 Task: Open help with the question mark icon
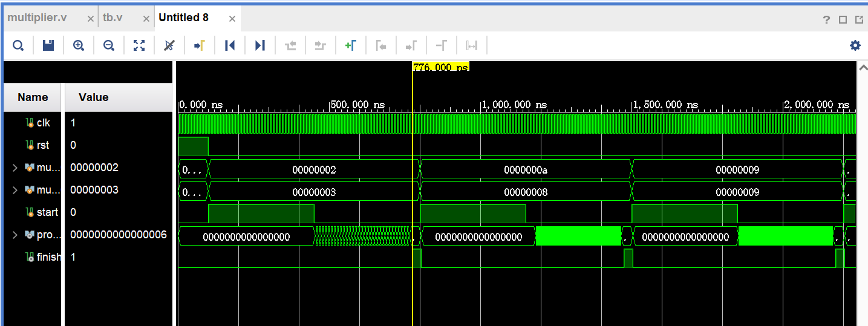827,19
